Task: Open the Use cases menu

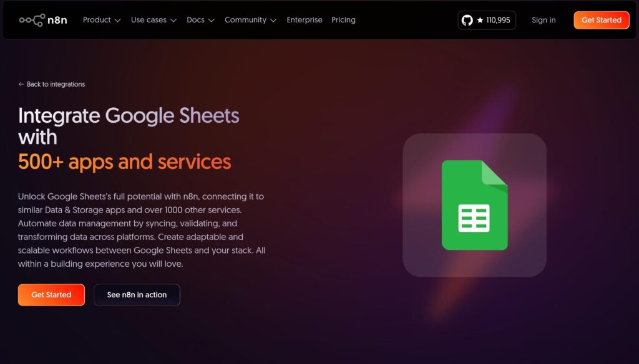Action: click(x=154, y=20)
